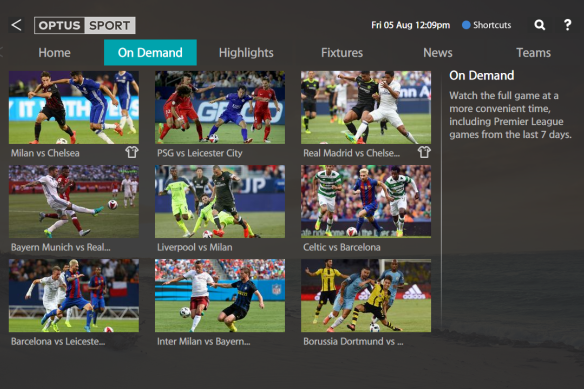Go to the News tab
Image resolution: width=584 pixels, height=389 pixels.
pyautogui.click(x=438, y=53)
